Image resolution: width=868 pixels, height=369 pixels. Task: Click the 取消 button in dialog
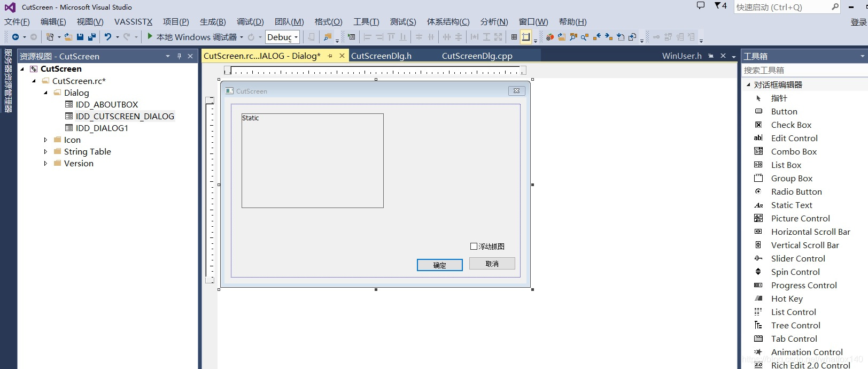(492, 264)
